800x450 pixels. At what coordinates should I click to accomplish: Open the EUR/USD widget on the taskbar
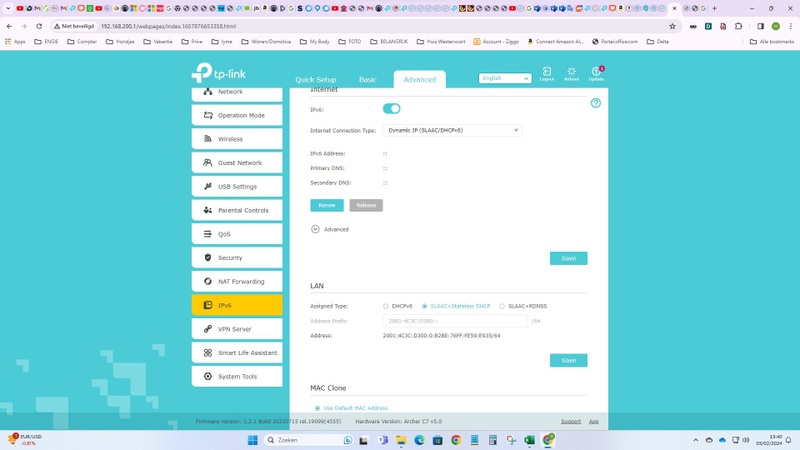click(24, 440)
